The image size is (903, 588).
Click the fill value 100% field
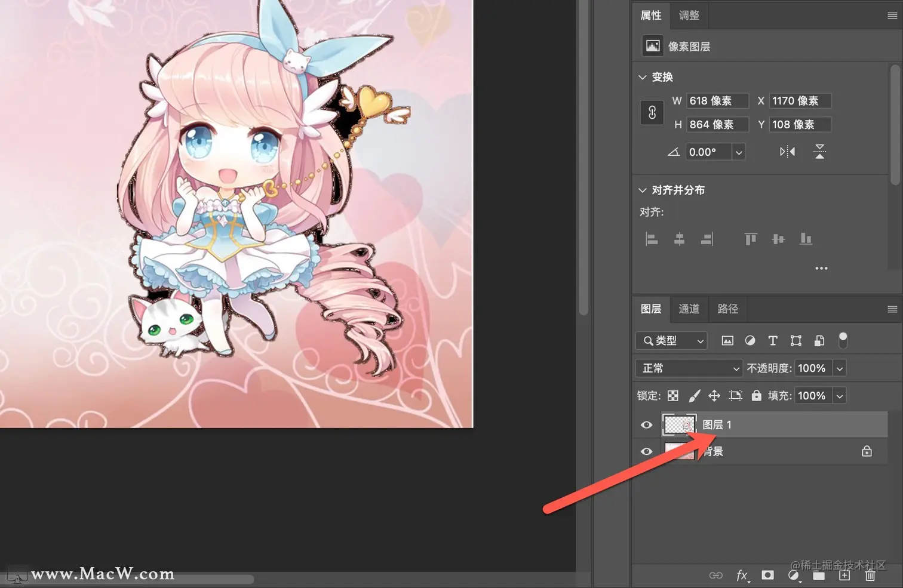point(813,396)
